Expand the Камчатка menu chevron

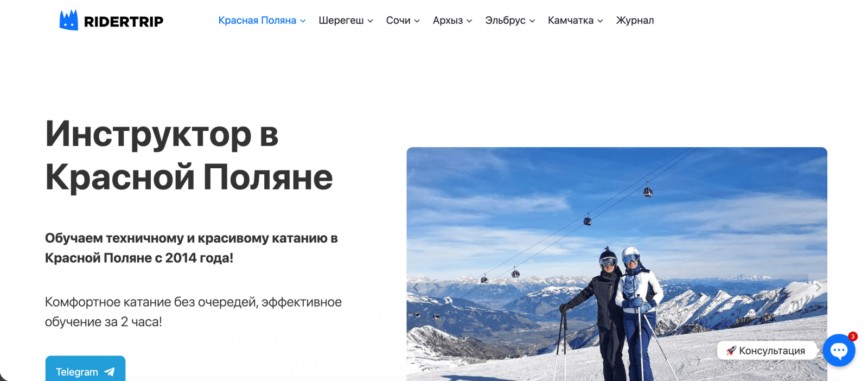pos(600,21)
